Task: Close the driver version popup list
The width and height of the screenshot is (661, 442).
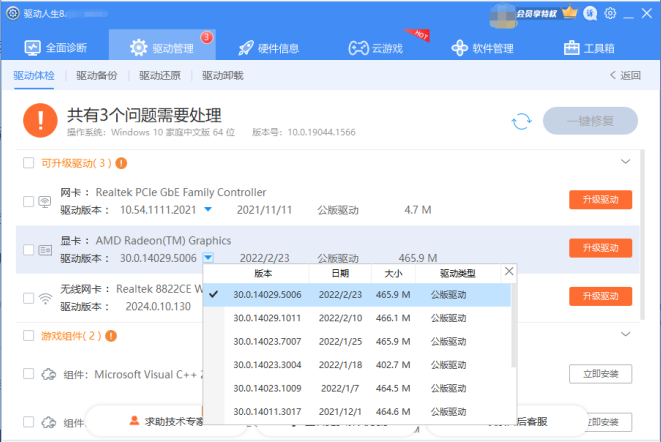Action: coord(509,271)
